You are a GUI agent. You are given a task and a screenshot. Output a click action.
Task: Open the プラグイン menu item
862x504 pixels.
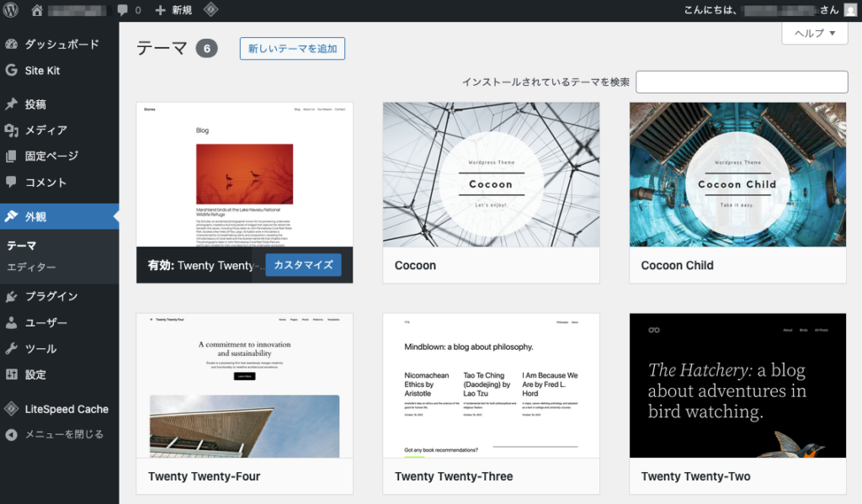point(60,296)
